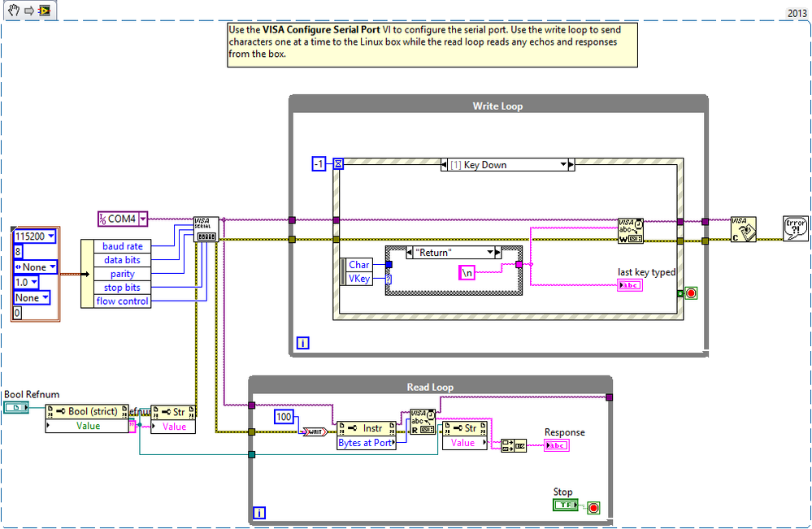Open the Key Down event case dropdown
Image resolution: width=812 pixels, height=529 pixels.
tap(563, 165)
